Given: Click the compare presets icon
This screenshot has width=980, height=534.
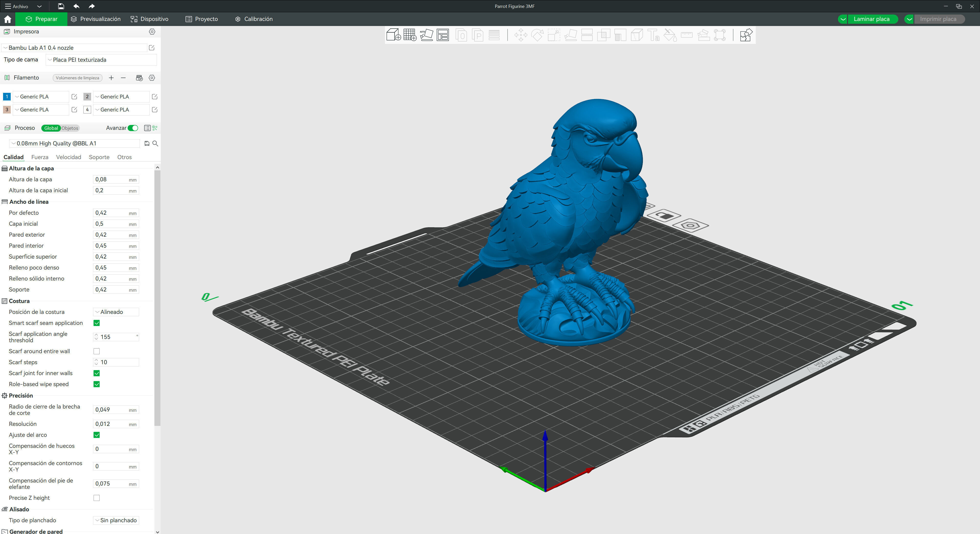Looking at the screenshot, I should point(155,128).
